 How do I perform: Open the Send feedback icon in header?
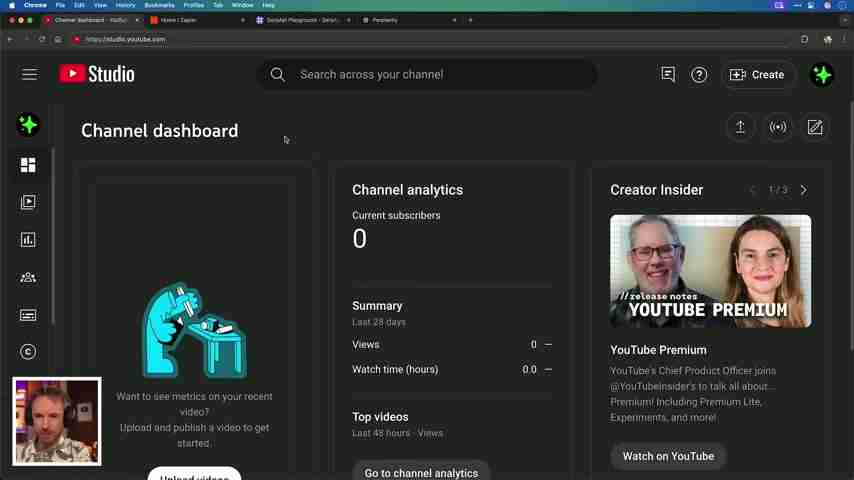668,74
